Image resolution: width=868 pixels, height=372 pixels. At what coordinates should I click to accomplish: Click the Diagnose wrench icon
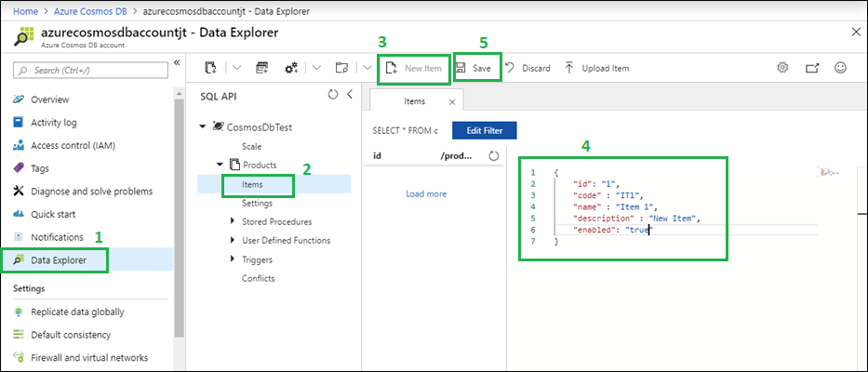pos(19,191)
